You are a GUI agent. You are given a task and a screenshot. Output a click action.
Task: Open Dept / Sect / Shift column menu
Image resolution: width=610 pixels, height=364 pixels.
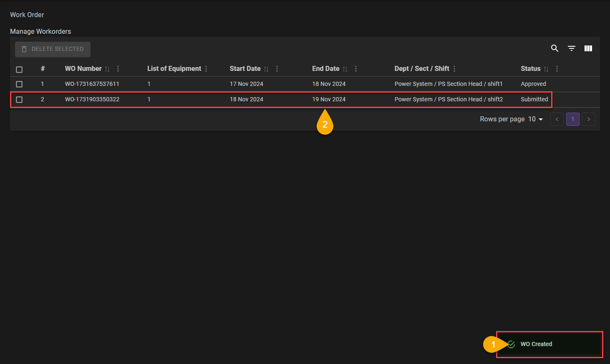[x=454, y=69]
